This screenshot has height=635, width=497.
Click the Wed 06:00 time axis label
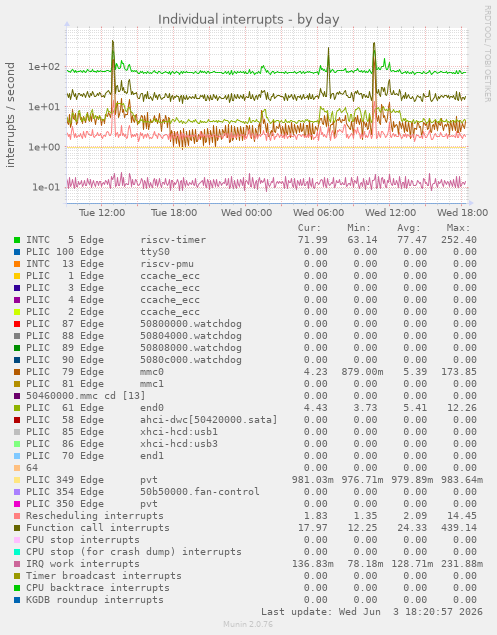[318, 213]
